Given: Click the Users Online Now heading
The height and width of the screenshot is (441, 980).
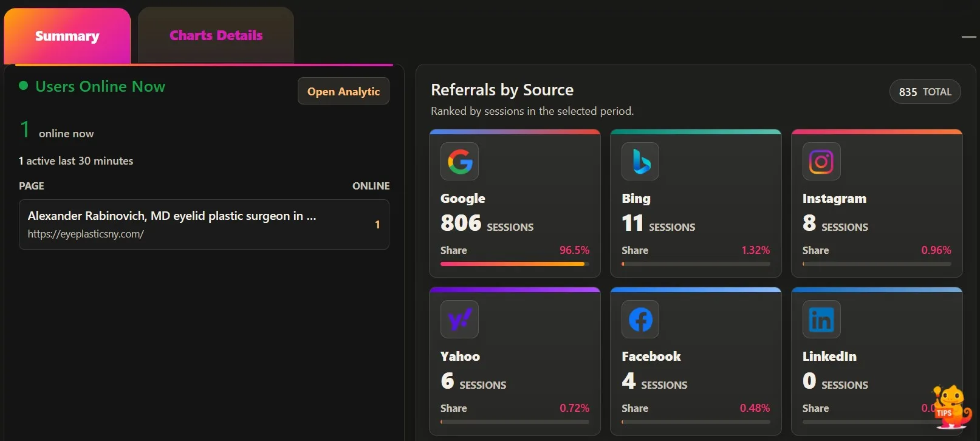Looking at the screenshot, I should tap(100, 86).
